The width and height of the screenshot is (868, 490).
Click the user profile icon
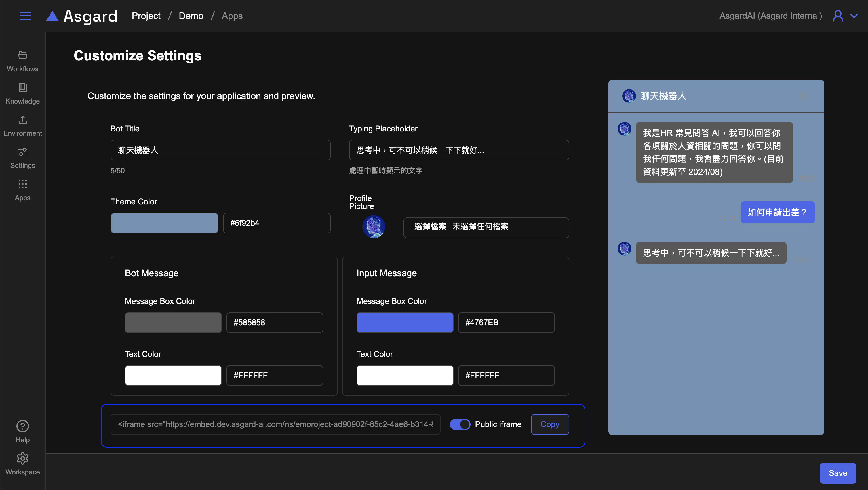[838, 16]
